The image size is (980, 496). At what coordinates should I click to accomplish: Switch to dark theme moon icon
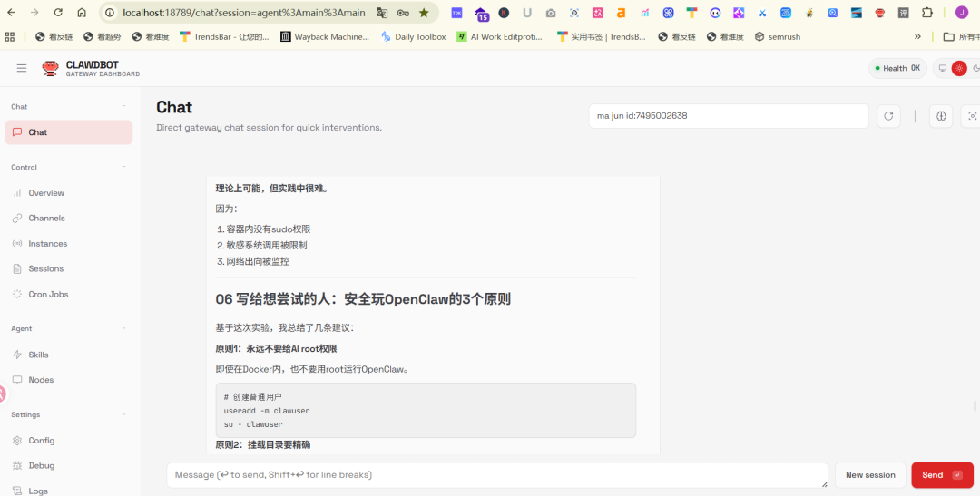click(x=975, y=68)
